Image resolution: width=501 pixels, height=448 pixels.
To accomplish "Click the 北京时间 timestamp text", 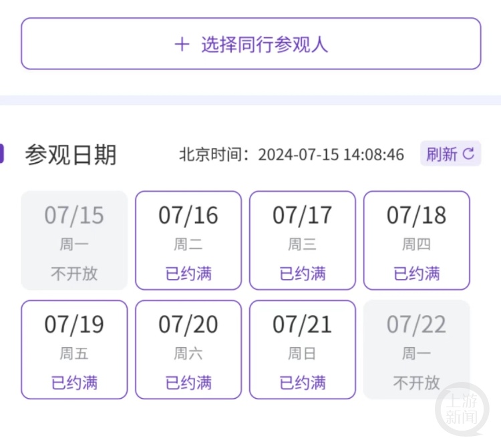I will point(291,155).
